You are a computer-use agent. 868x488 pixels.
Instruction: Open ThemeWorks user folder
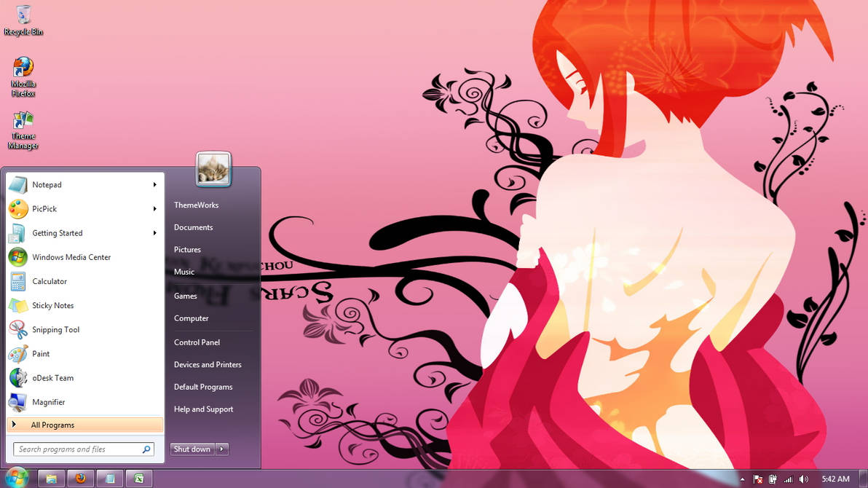[x=196, y=205]
